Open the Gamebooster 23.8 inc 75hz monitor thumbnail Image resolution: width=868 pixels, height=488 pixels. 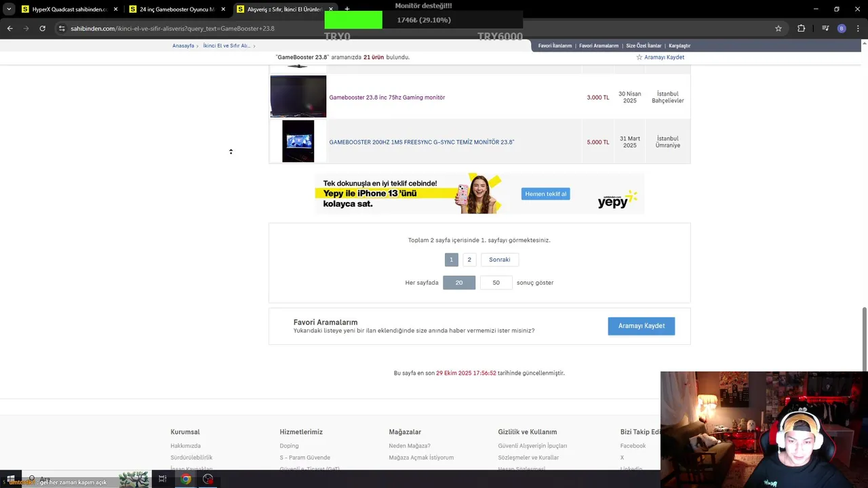coord(298,96)
